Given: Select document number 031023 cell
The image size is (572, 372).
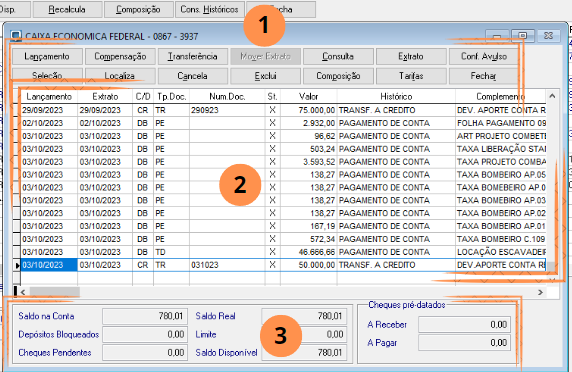Looking at the screenshot, I should click(227, 265).
